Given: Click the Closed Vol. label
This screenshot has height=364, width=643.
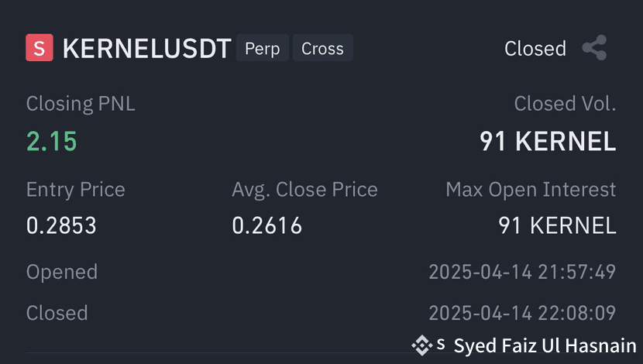Looking at the screenshot, I should tap(565, 103).
